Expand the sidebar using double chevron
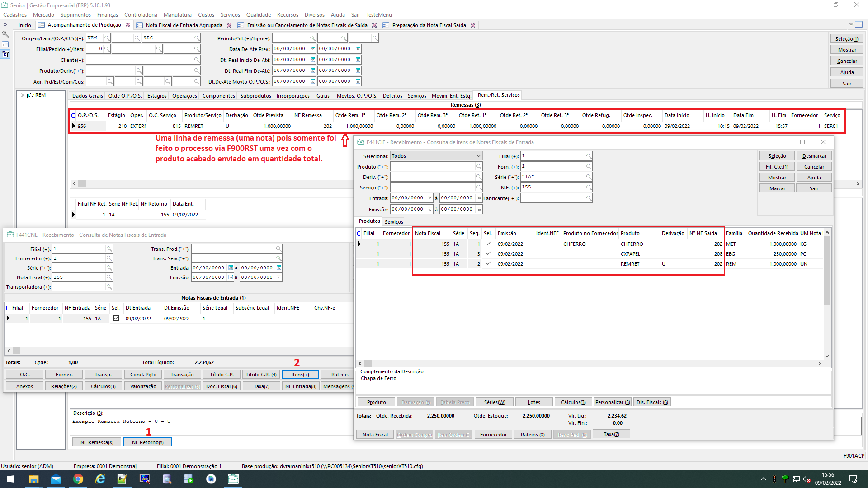Viewport: 868px width, 488px height. click(5, 25)
